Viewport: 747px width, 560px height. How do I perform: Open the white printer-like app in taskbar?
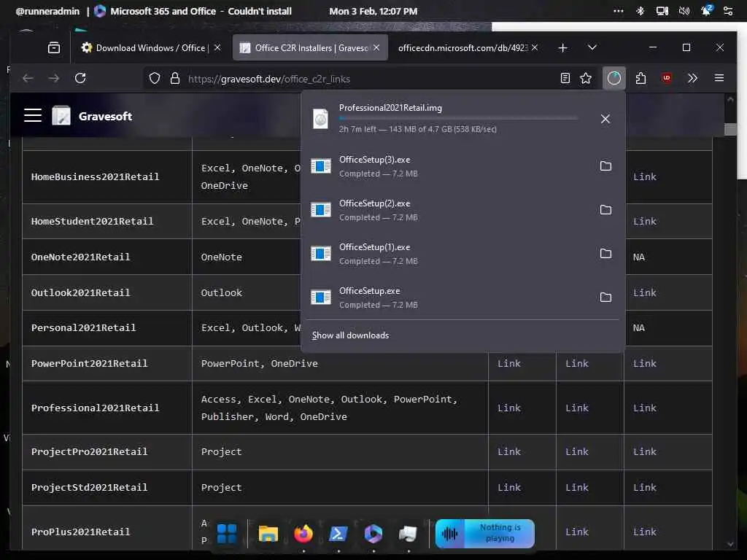click(x=408, y=534)
